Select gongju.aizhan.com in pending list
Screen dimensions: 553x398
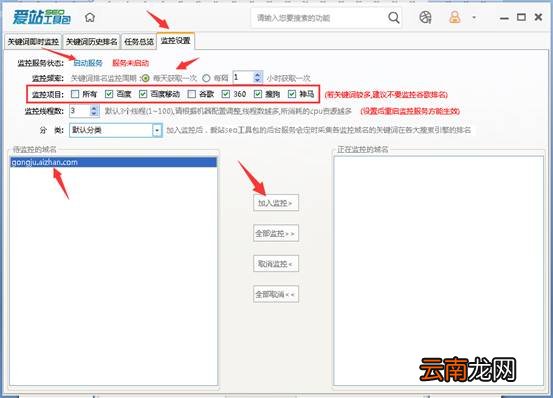(x=113, y=162)
